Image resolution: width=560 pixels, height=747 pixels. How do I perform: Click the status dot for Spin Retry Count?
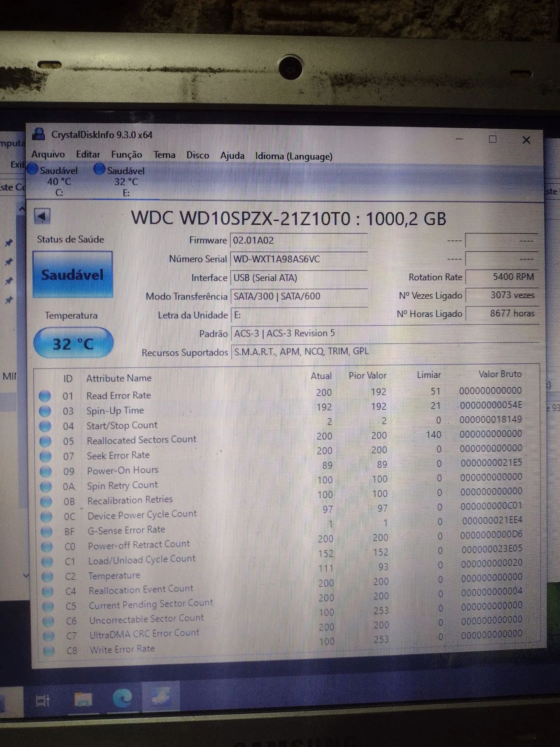tap(46, 486)
